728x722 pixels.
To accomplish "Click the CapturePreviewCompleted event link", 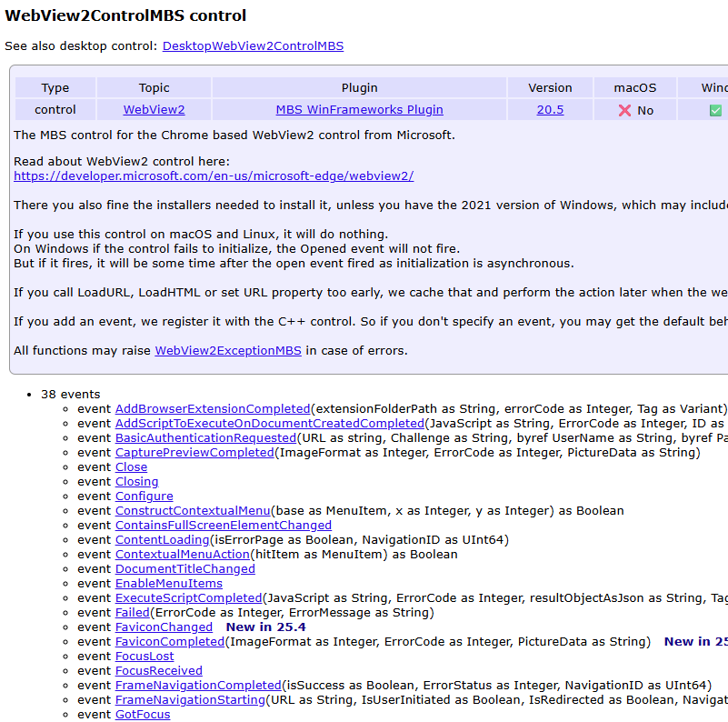I will click(194, 453).
